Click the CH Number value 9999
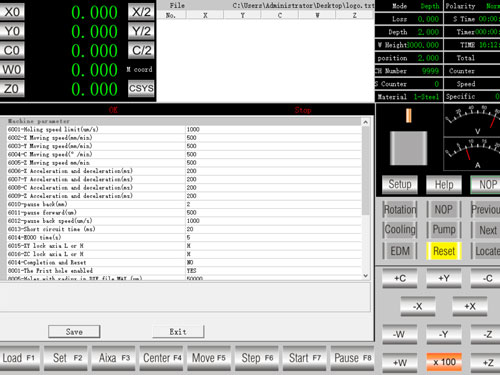The width and height of the screenshot is (500, 375). point(430,71)
